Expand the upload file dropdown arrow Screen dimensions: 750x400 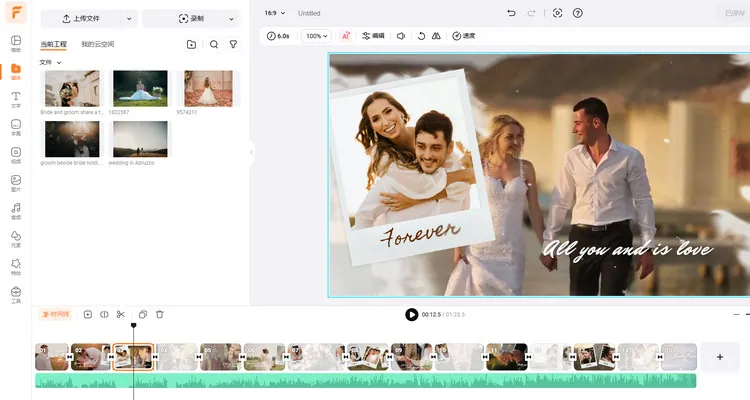(x=129, y=19)
